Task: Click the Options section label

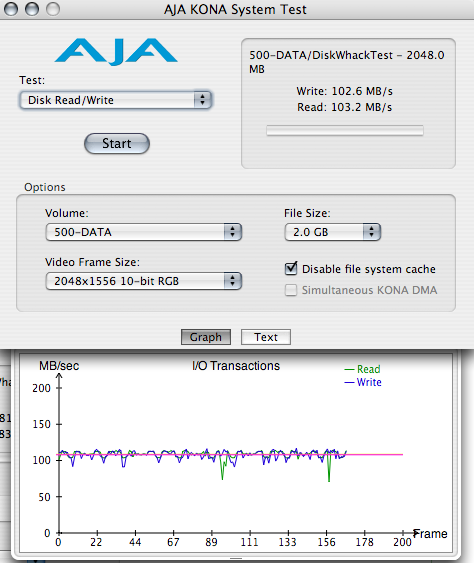Action: pyautogui.click(x=45, y=187)
